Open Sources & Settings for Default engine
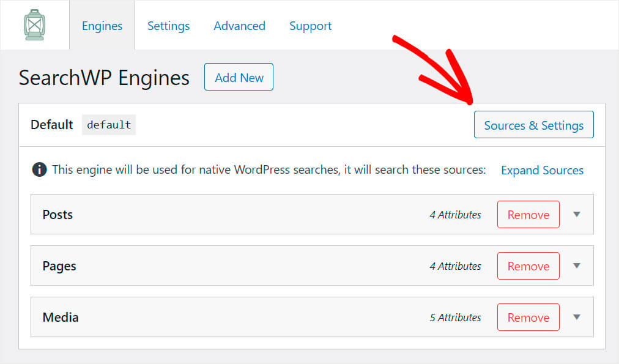 (x=534, y=125)
